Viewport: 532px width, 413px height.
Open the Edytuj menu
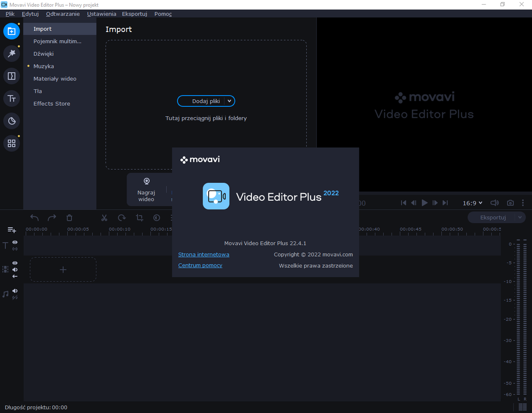click(x=30, y=14)
